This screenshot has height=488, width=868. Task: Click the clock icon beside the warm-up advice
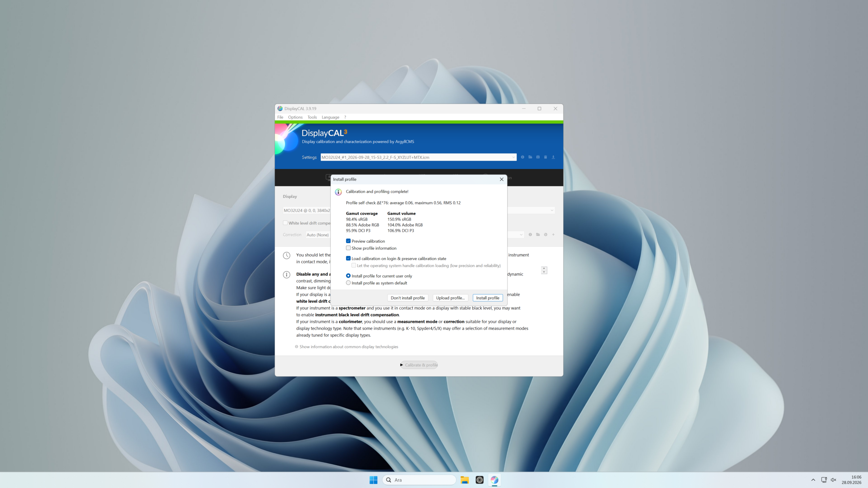tap(287, 256)
